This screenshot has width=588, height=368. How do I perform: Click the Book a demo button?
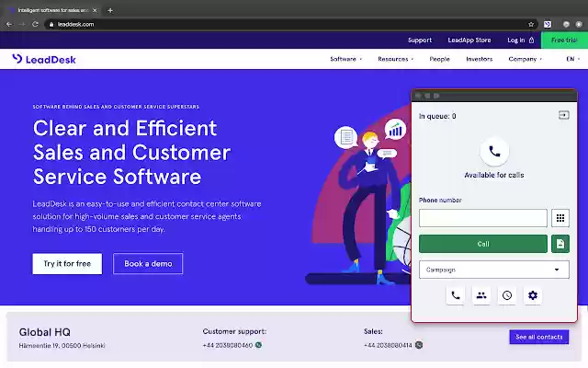point(148,264)
